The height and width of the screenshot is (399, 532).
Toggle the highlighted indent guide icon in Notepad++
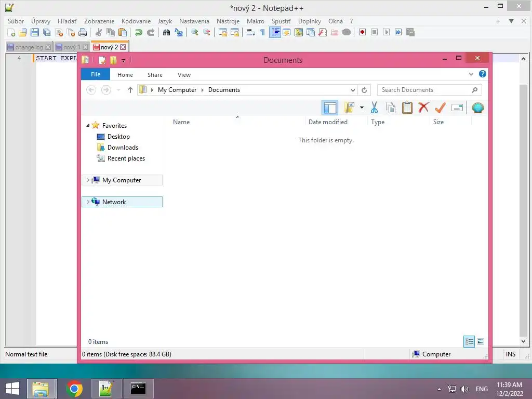(x=275, y=32)
